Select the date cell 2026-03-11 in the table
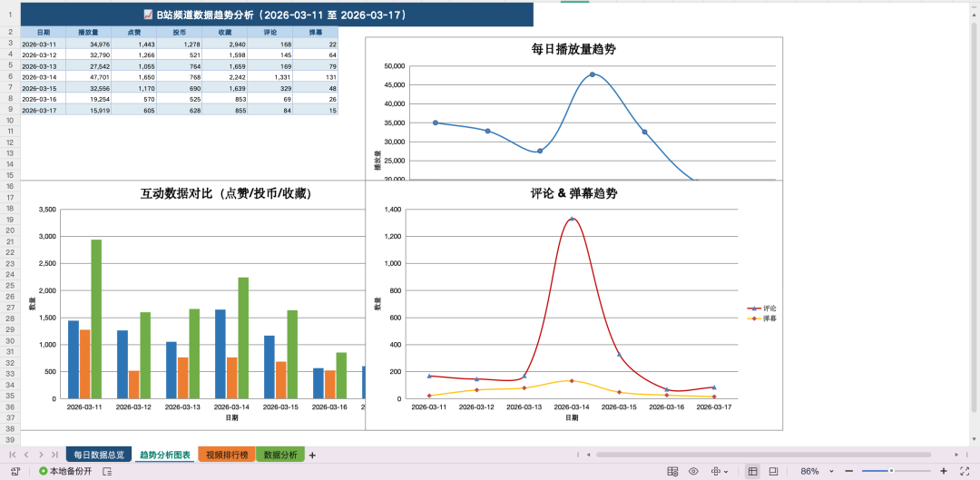Viewport: 980px width, 480px height. [x=44, y=44]
